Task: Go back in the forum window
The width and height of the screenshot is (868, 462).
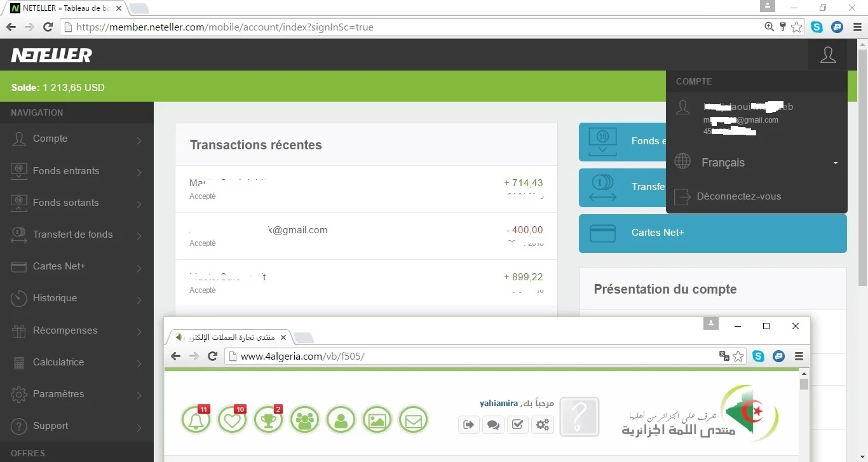Action: coord(176,357)
